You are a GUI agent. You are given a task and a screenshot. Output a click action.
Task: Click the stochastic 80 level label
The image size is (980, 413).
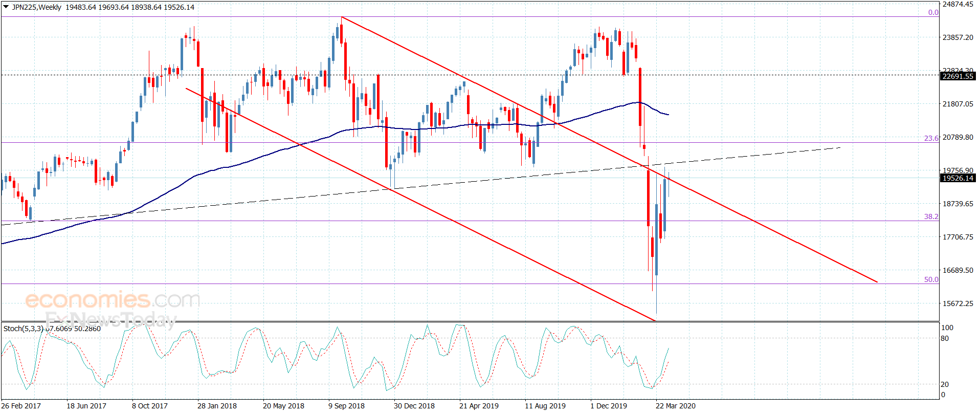click(x=945, y=338)
